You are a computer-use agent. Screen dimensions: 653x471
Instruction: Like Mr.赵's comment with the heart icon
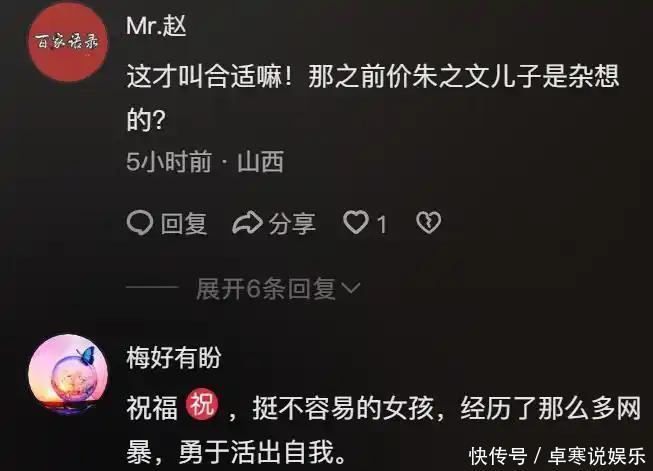point(356,222)
